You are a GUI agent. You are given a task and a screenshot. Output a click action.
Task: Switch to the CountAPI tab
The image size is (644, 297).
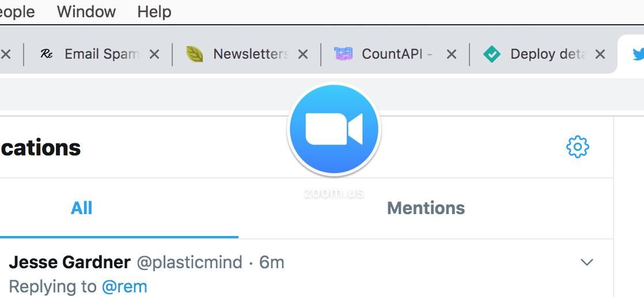(395, 54)
